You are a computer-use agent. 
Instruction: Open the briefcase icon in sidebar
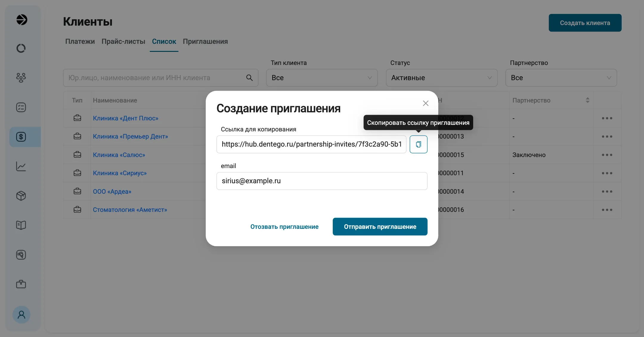click(21, 284)
